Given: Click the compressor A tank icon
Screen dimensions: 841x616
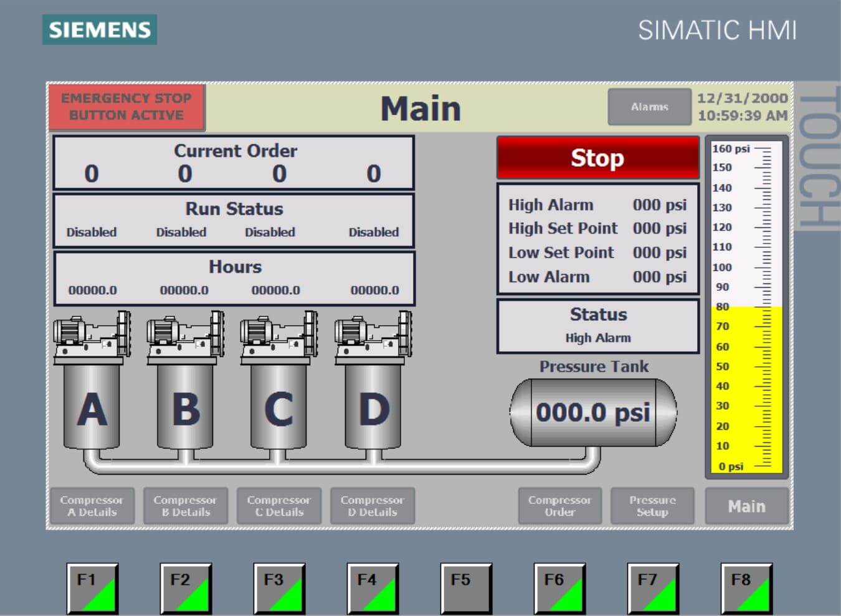Looking at the screenshot, I should (92, 405).
